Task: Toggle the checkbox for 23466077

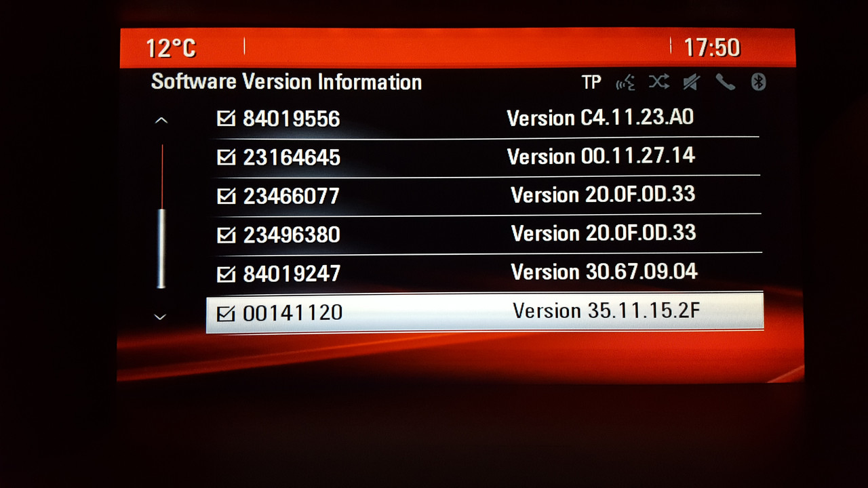Action: coord(226,196)
